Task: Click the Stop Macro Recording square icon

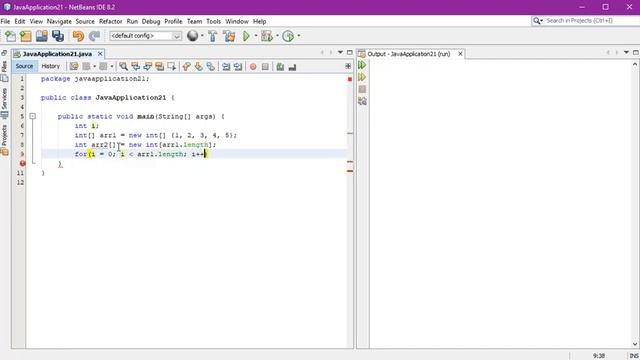Action: coord(265,67)
